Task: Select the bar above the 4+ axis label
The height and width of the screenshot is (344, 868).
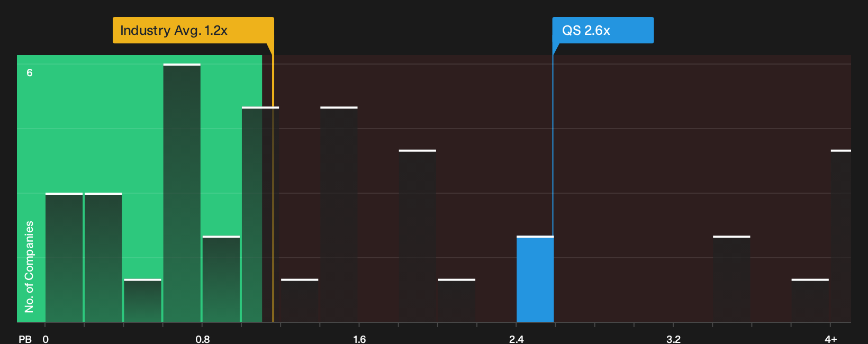Action: [841, 236]
